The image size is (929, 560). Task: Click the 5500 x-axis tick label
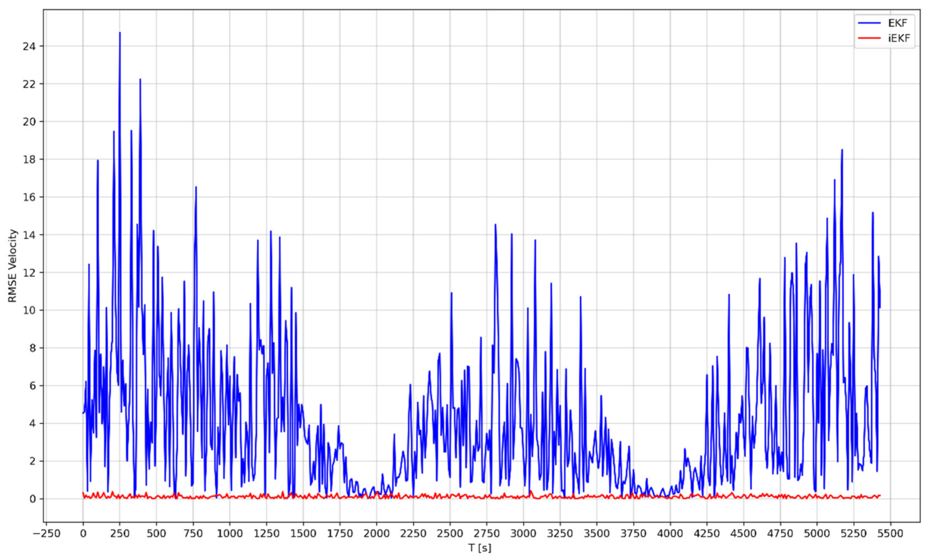point(890,534)
